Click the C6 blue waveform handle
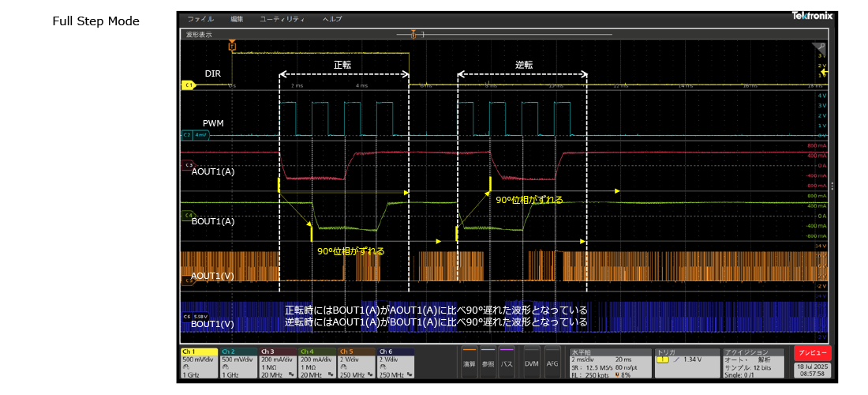Image resolution: width=868 pixels, height=395 pixels. [188, 316]
